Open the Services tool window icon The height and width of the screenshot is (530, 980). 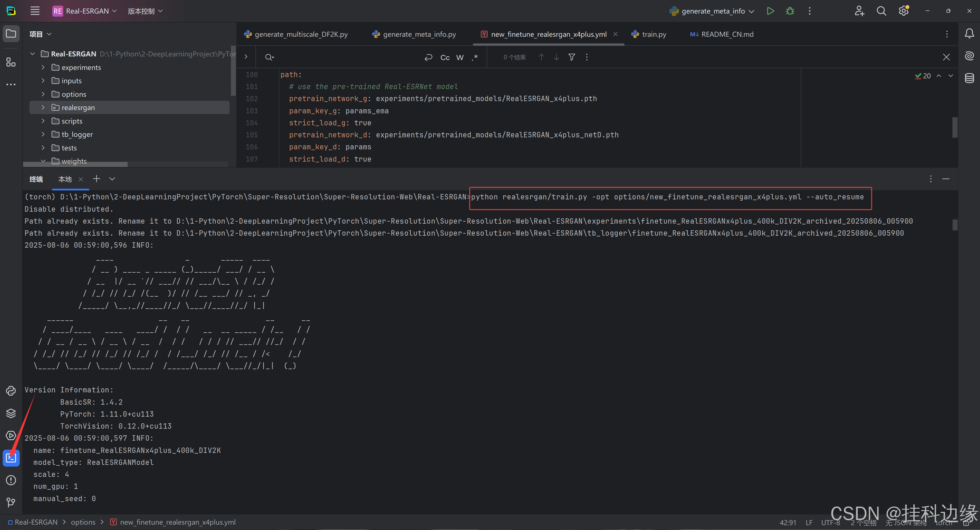pos(11,435)
